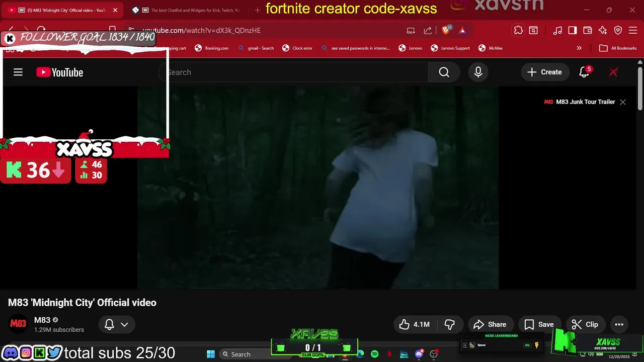This screenshot has height=362, width=644.
Task: Open more actions three-dot button
Action: 619,324
